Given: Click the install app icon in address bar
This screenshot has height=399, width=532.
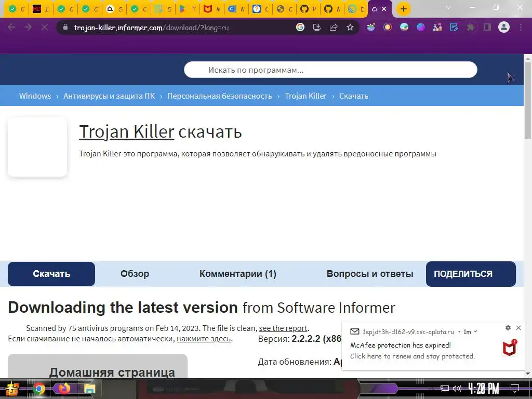Looking at the screenshot, I should click(x=316, y=27).
